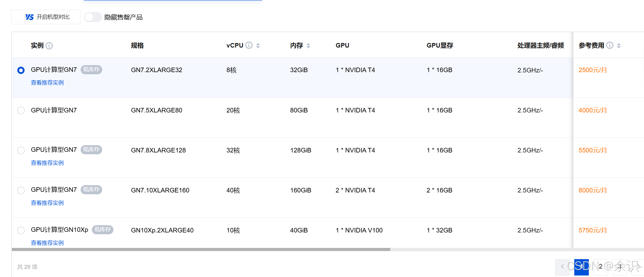
Task: Sort table by 参考费用 column arrows
Action: tap(619, 45)
